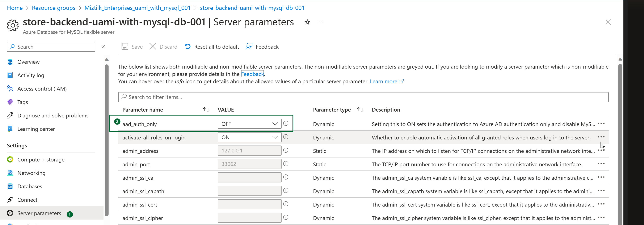This screenshot has width=644, height=225.
Task: Click the admin_ssl_capath value field
Action: pos(249,191)
